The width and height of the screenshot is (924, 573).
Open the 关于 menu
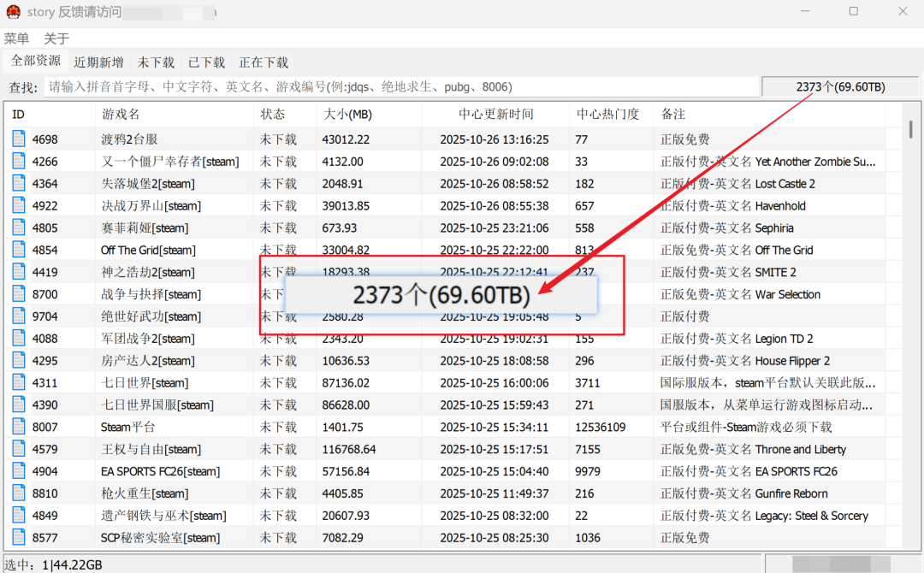[x=56, y=38]
